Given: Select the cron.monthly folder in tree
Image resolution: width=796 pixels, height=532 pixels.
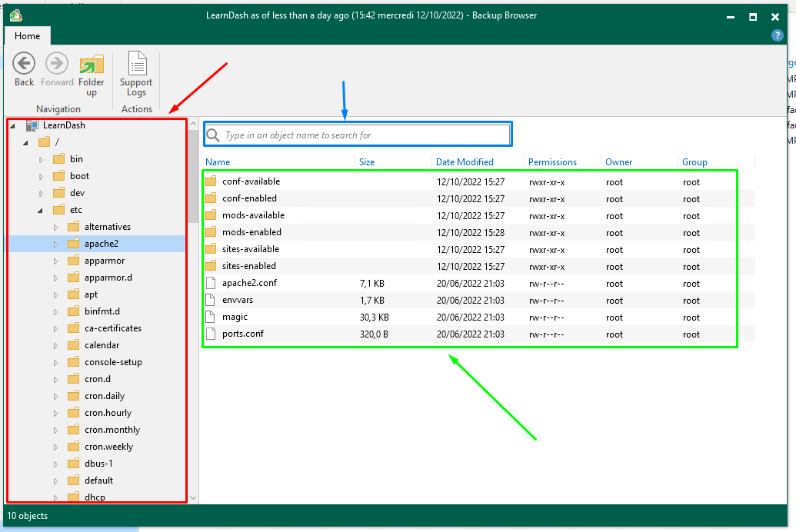Looking at the screenshot, I should (x=112, y=430).
